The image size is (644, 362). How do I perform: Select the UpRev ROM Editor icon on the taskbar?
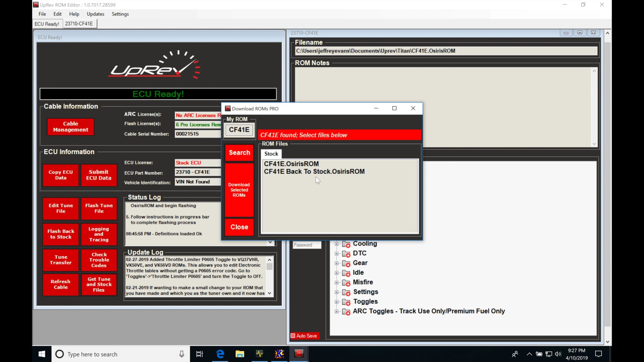click(299, 354)
